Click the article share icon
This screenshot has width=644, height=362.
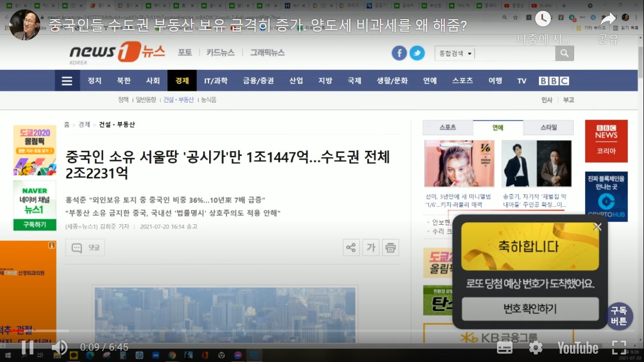pyautogui.click(x=352, y=248)
